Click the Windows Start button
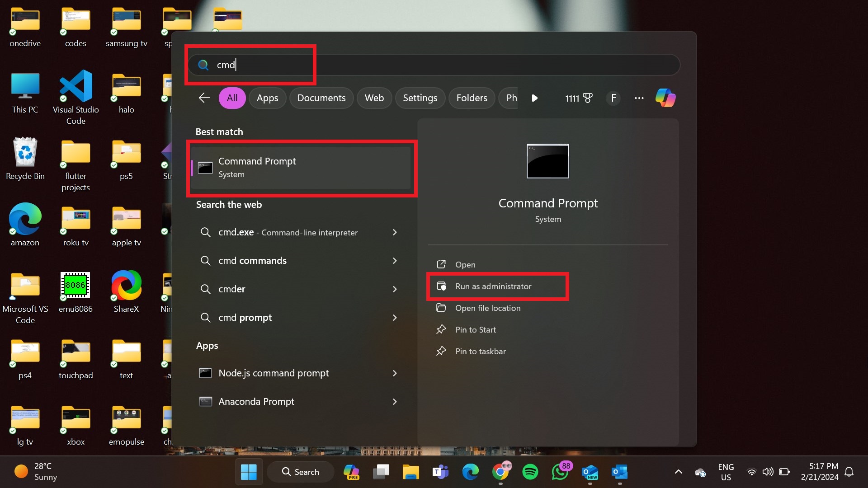The image size is (868, 488). (249, 472)
